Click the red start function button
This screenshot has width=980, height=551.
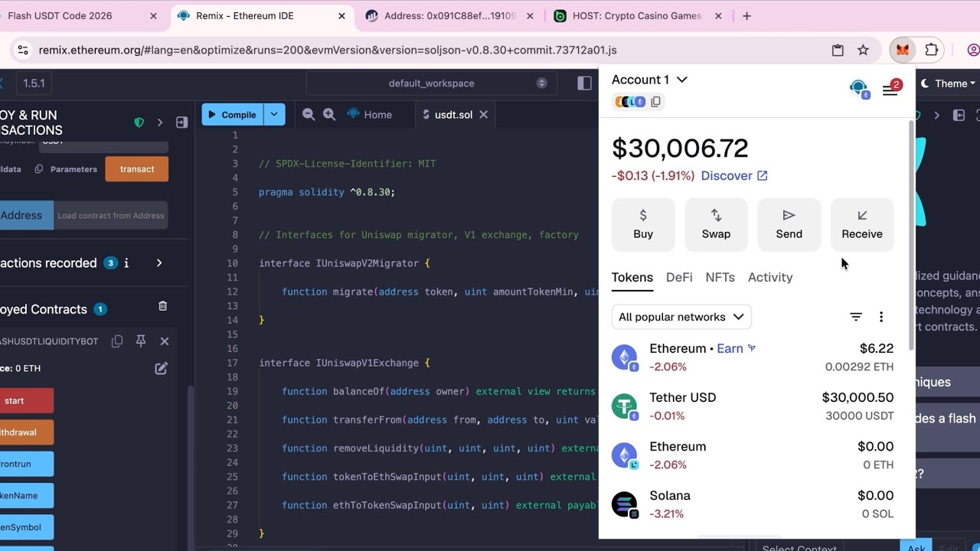tap(26, 401)
